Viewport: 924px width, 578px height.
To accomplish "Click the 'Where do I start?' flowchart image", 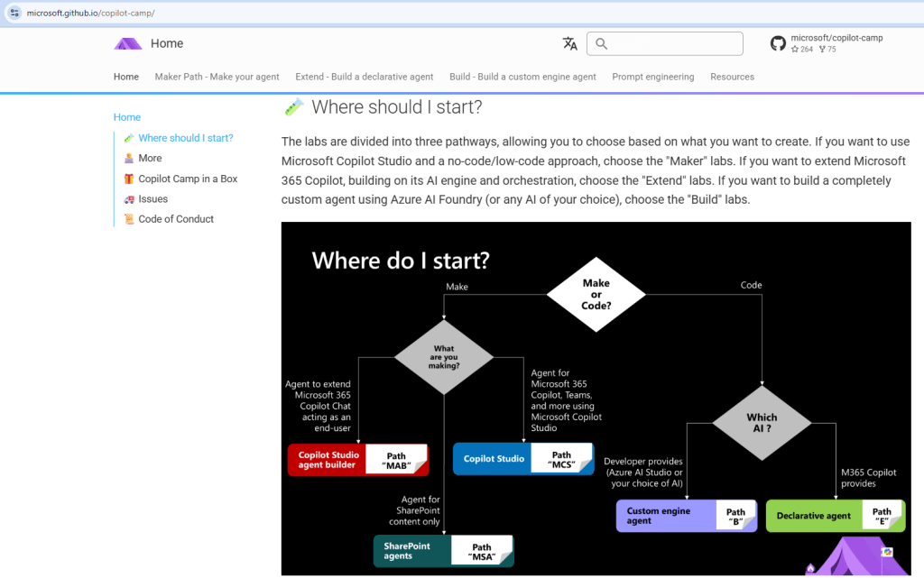I will point(596,397).
